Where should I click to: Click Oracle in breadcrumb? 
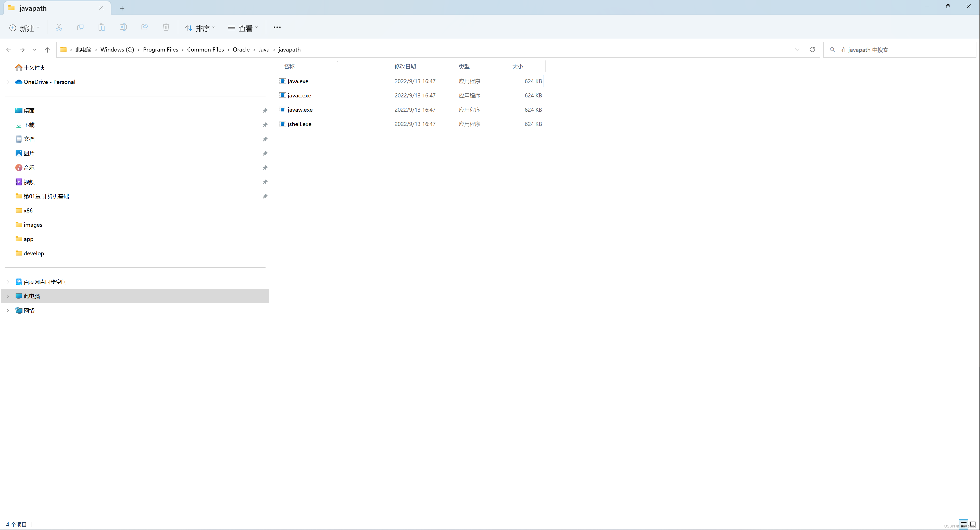(241, 49)
